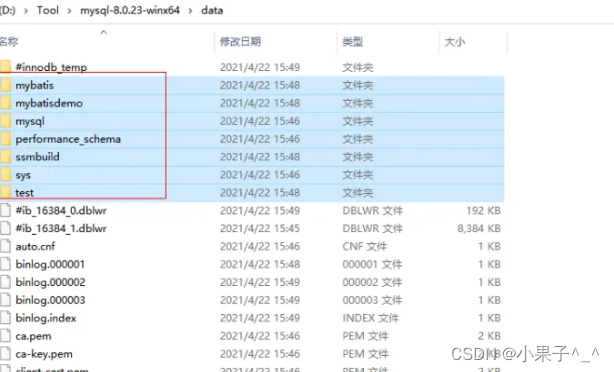
Task: Click the 文件夹 type of the sys folder
Action: point(358,175)
